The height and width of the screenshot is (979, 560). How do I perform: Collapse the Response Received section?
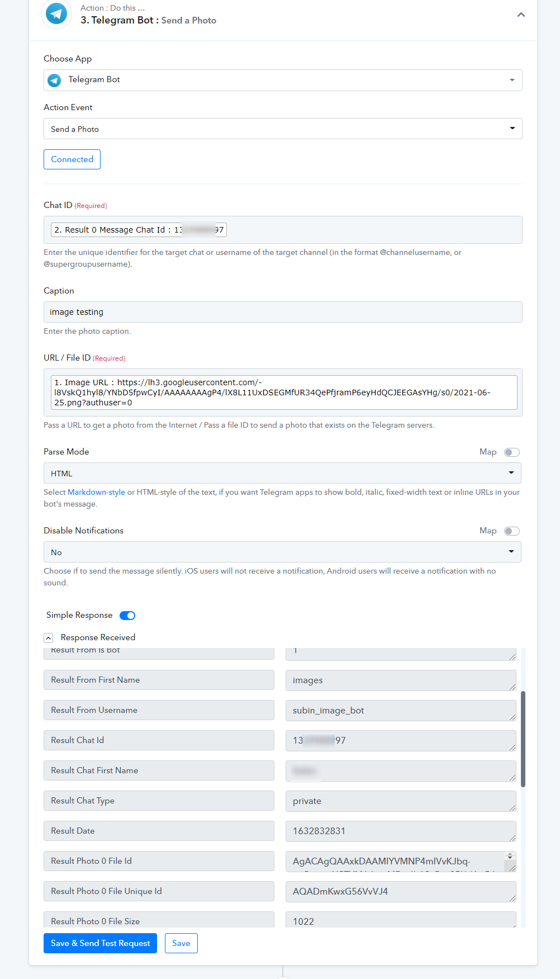(49, 638)
